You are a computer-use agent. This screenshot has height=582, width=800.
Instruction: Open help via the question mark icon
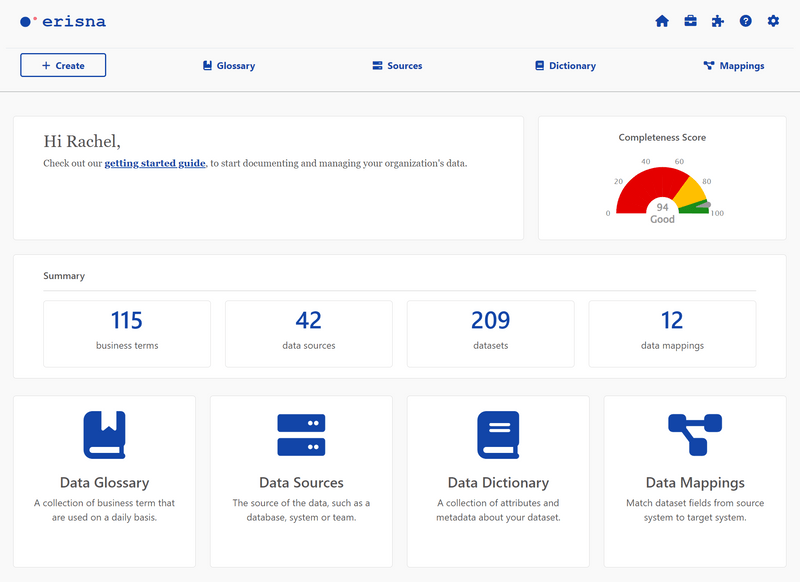pos(746,20)
